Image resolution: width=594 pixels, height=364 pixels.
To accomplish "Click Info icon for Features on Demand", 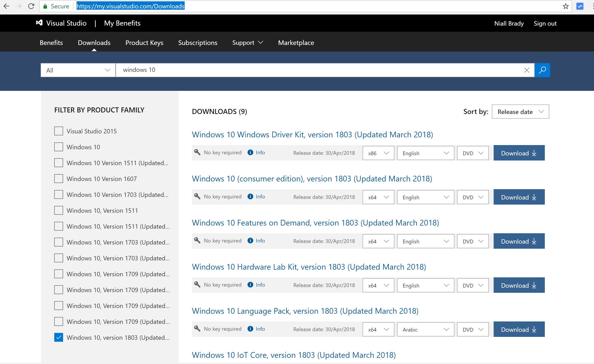I will [250, 241].
